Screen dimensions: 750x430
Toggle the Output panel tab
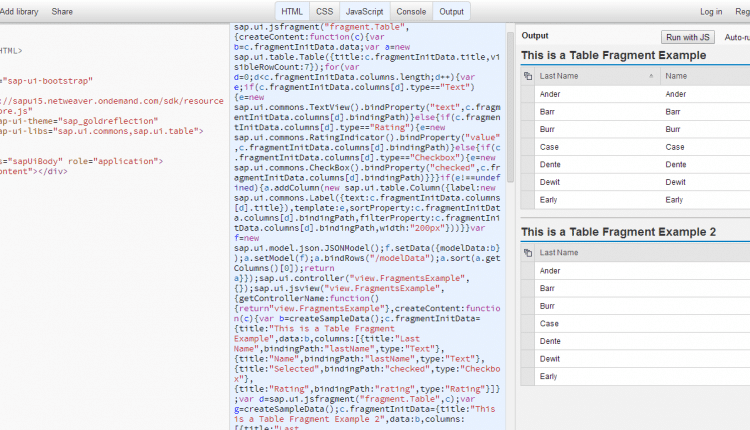tap(452, 11)
